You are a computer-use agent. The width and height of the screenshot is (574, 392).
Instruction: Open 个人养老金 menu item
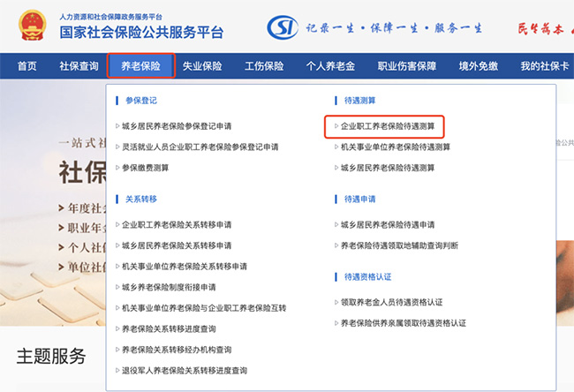click(x=331, y=66)
